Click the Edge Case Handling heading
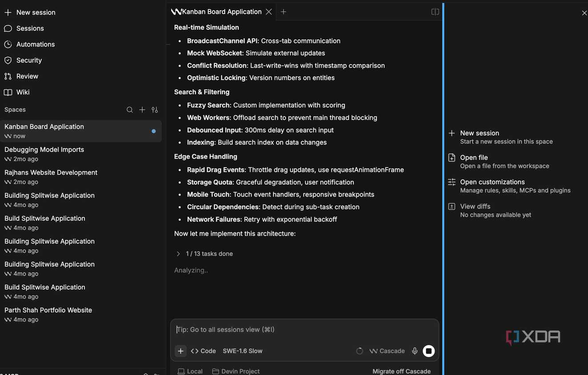Viewport: 588px width, 375px height. pyautogui.click(x=205, y=157)
